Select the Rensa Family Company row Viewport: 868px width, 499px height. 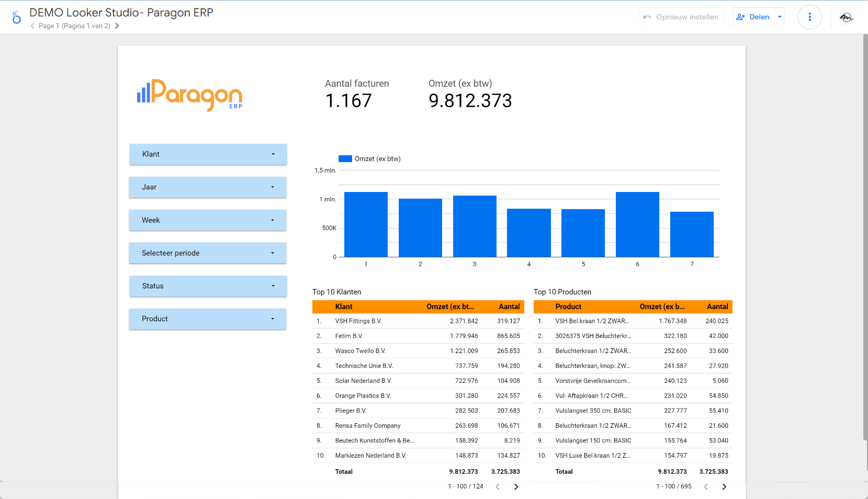[x=418, y=426]
